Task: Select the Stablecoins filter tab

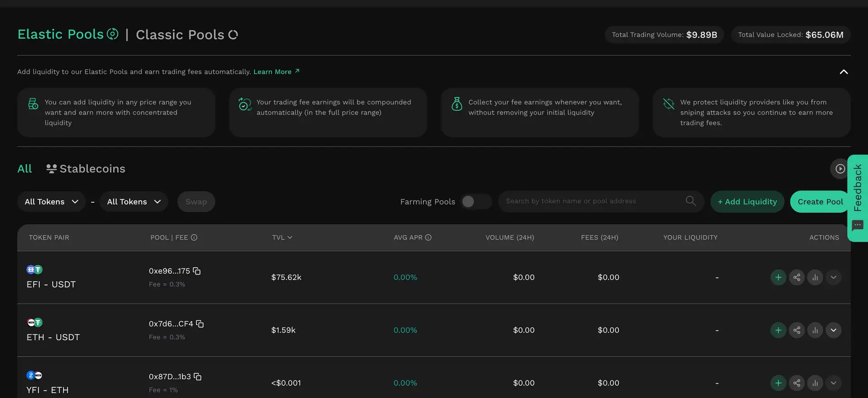Action: click(86, 169)
